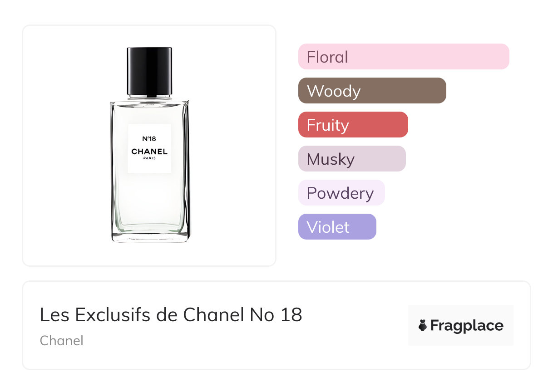553x392 pixels.
Task: Click the CHANEL wordmark on the bottle label
Action: (149, 152)
